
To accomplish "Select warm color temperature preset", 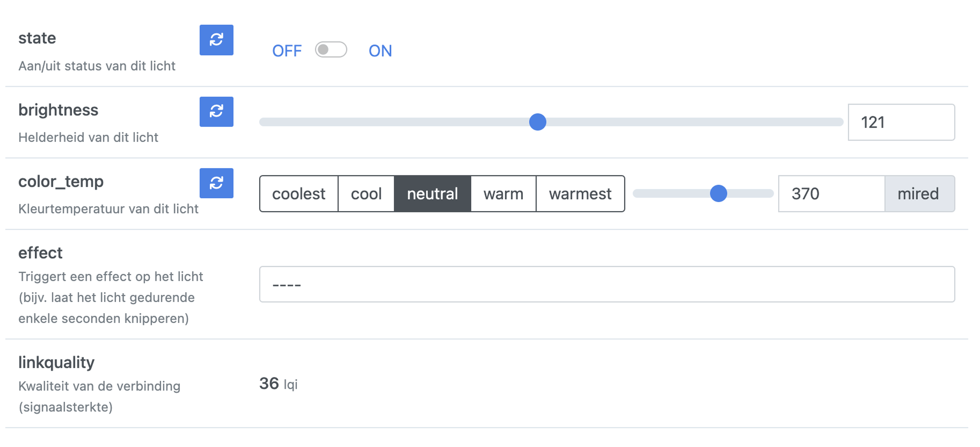I will [503, 194].
